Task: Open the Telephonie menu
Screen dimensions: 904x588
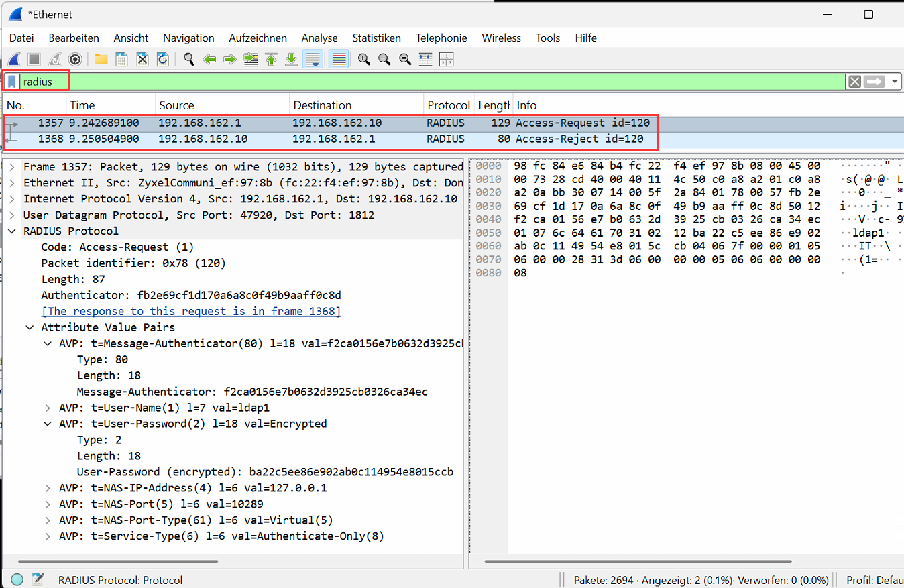Action: pyautogui.click(x=441, y=38)
